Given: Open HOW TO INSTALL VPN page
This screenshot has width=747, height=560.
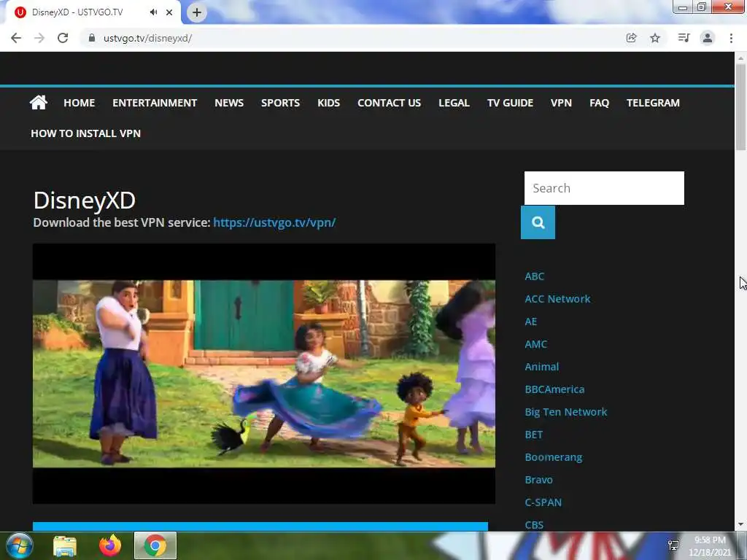Looking at the screenshot, I should (86, 133).
